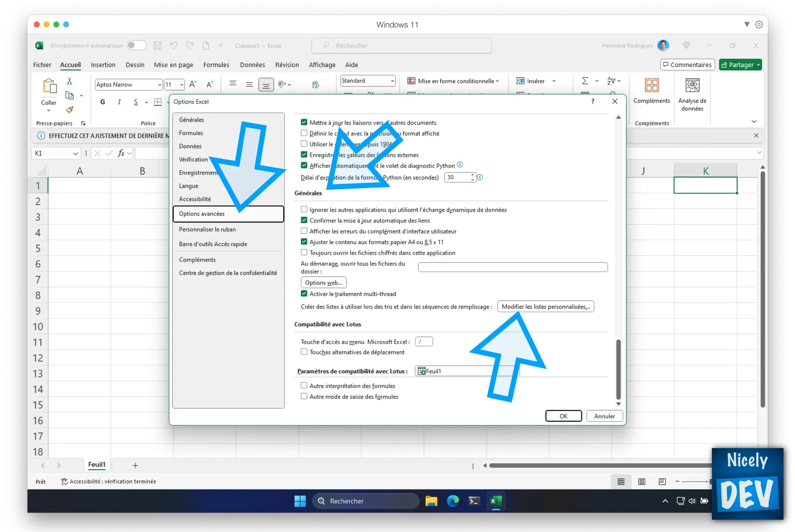Screen dimensions: 795x532
Task: Click the OK button in Options Excel
Action: click(x=563, y=416)
